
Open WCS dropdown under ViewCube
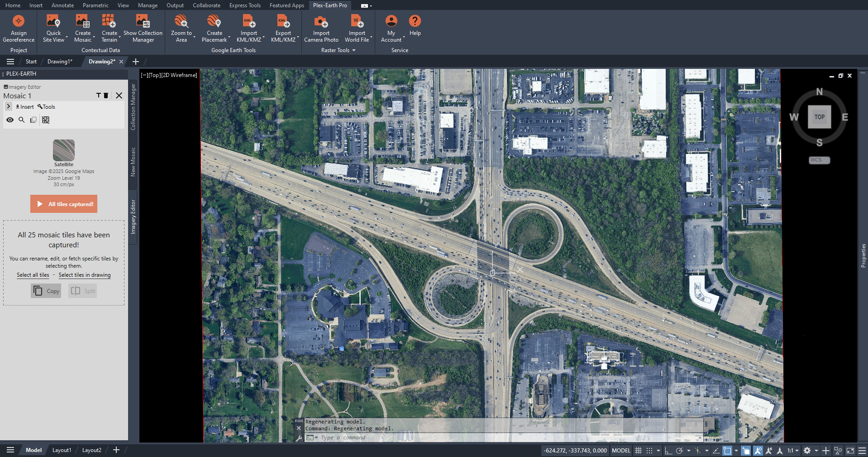(819, 160)
